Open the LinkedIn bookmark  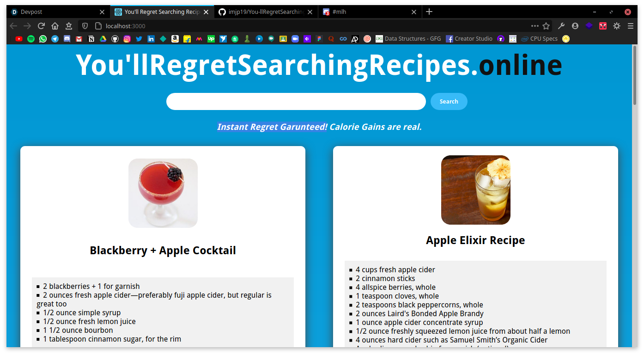[151, 39]
